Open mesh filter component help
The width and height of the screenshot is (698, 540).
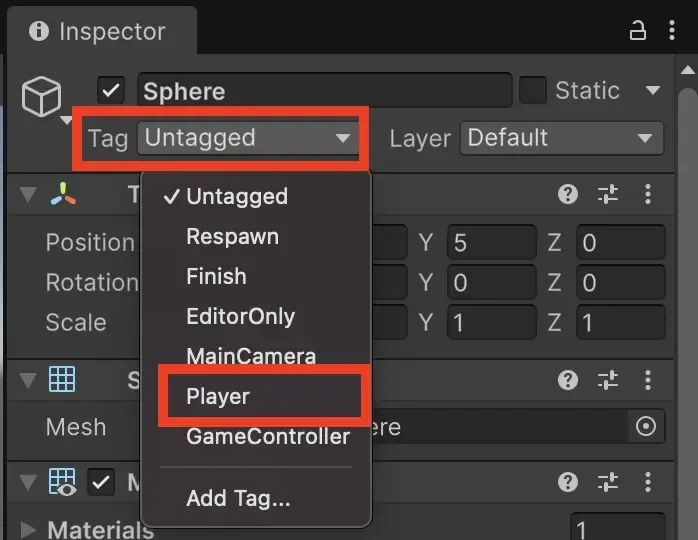pos(568,380)
